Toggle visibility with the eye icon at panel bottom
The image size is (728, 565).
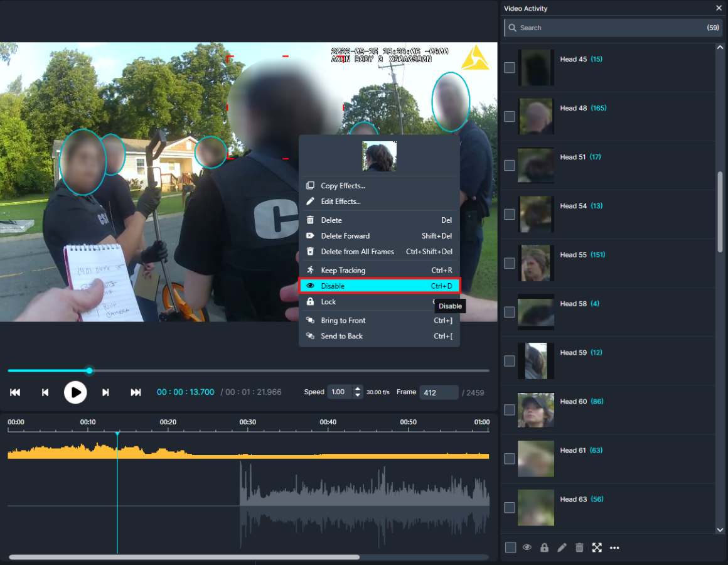click(527, 547)
